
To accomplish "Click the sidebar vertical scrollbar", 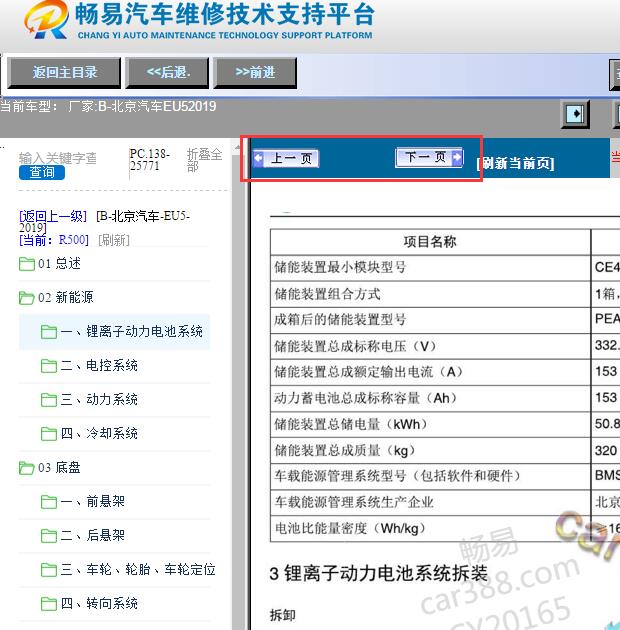I will pyautogui.click(x=239, y=386).
